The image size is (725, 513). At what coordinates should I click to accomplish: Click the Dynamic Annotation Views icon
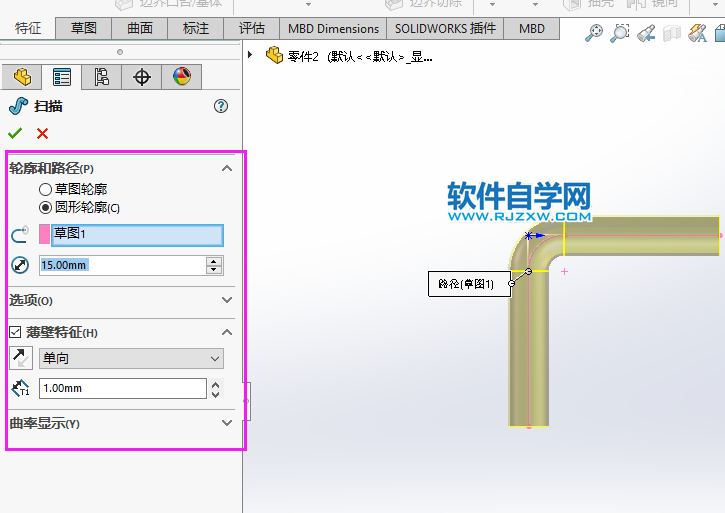(x=697, y=33)
